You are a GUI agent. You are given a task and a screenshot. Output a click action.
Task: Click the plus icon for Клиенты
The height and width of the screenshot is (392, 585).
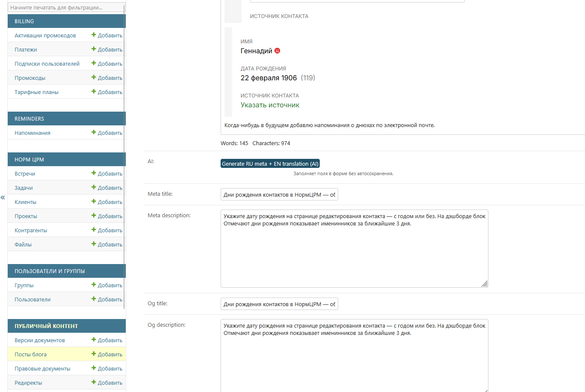94,202
